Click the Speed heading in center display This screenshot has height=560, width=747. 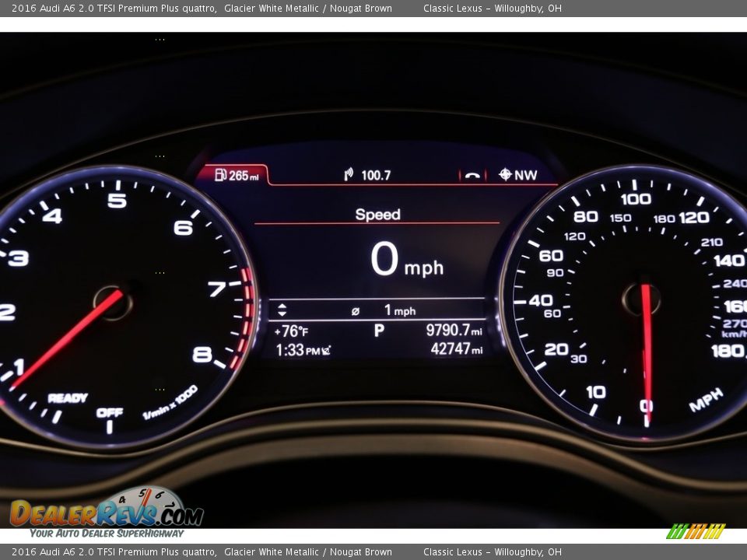click(377, 215)
